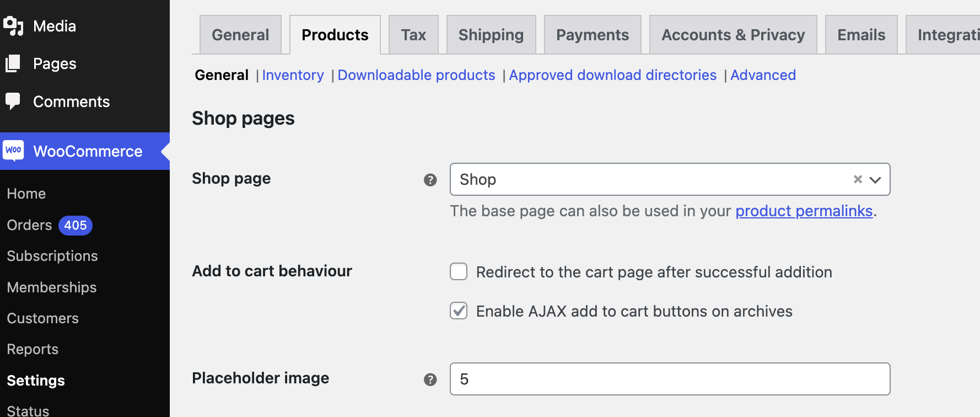Go to Customers in the sidebar
The height and width of the screenshot is (417, 980).
42,318
